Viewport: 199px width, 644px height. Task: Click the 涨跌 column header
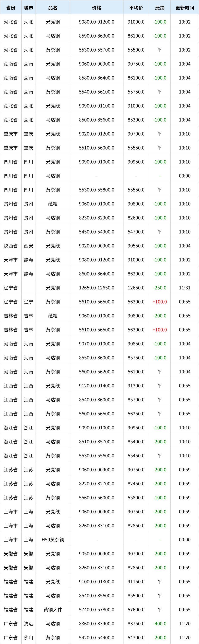160,8
